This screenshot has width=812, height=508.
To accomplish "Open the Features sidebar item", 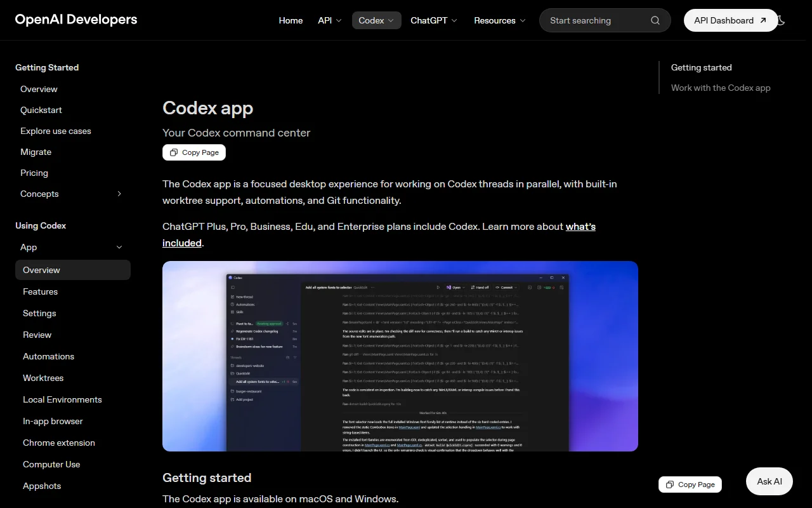I will coord(40,291).
